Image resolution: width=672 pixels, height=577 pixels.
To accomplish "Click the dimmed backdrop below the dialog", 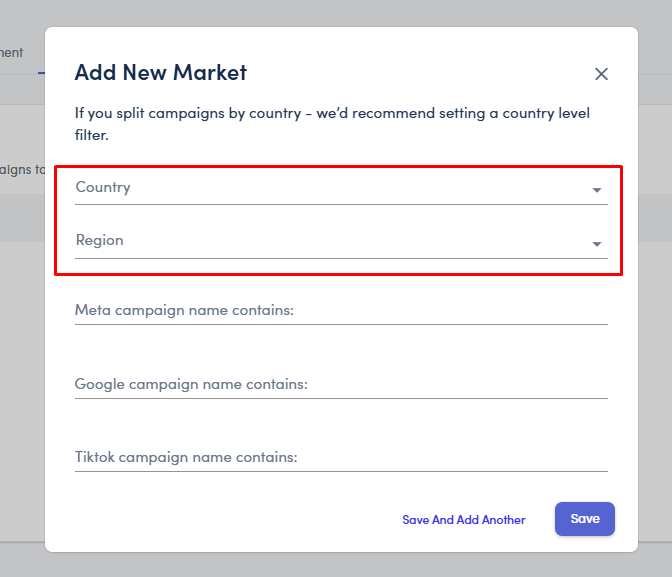I will pos(340,564).
